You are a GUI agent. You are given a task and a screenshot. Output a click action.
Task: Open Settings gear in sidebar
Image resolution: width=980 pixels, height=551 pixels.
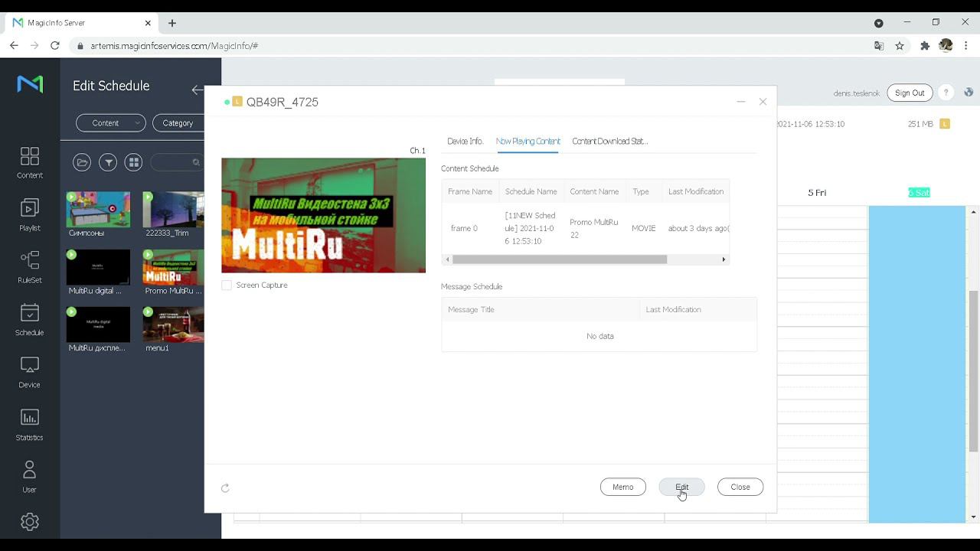coord(30,522)
